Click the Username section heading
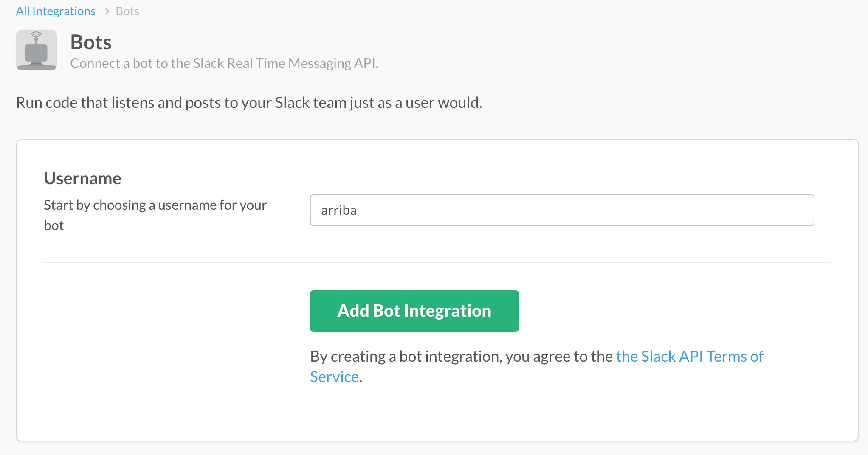Image resolution: width=868 pixels, height=455 pixels. tap(83, 178)
